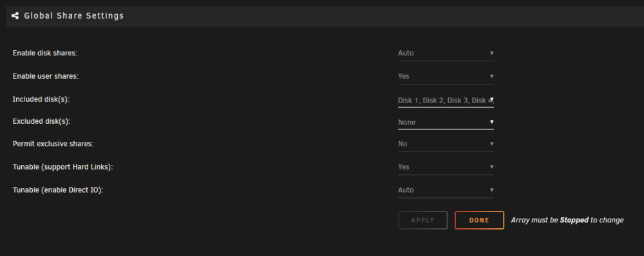Click the 'Enable disk shares:' label
Viewport: 644px width, 256px height.
45,53
